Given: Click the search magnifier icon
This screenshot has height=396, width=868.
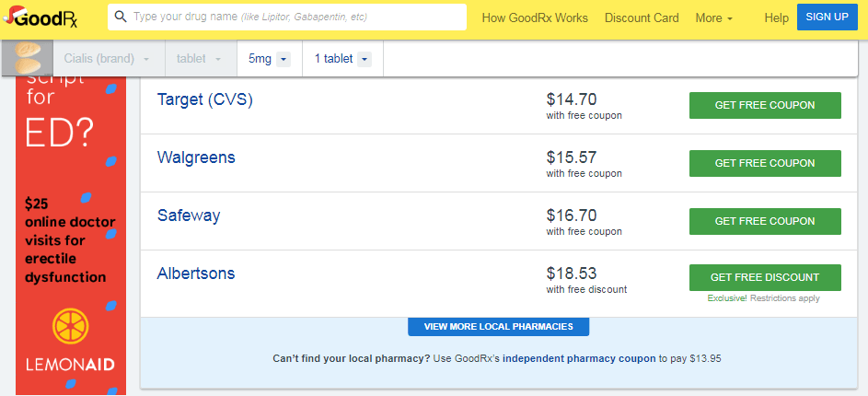Looking at the screenshot, I should point(121,17).
